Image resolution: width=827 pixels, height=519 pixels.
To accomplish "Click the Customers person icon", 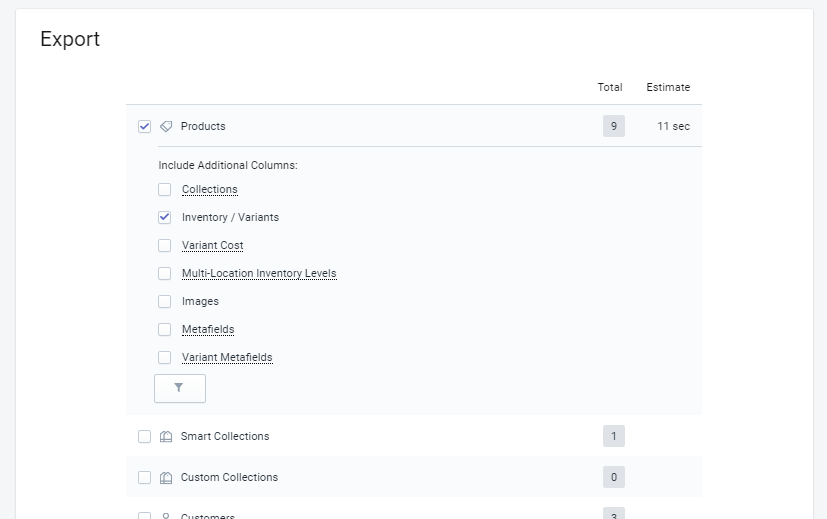I will (166, 516).
